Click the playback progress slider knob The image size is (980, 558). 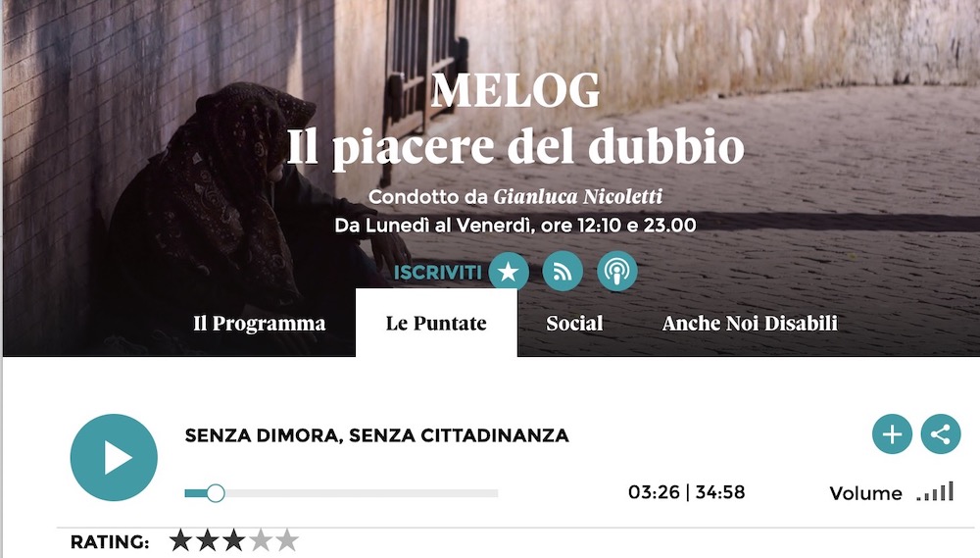216,493
